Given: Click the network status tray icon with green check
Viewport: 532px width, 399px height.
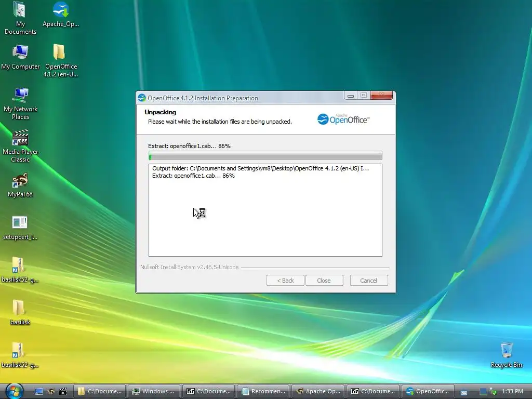Looking at the screenshot, I should [x=494, y=392].
